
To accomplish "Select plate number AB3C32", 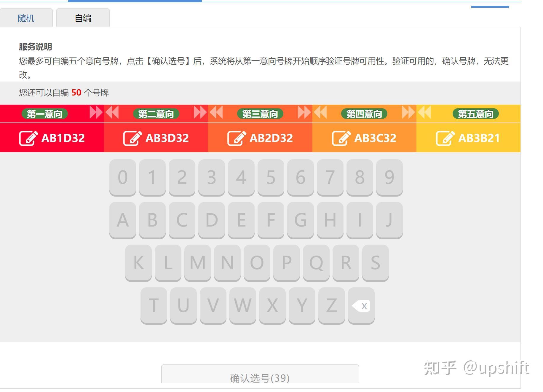I will pyautogui.click(x=375, y=138).
